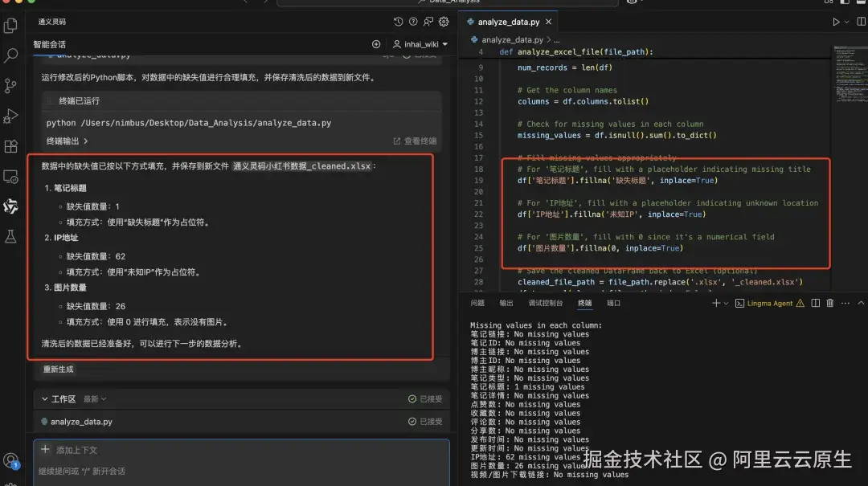The width and height of the screenshot is (868, 486).
Task: Click the 重新生成 button
Action: pyautogui.click(x=58, y=370)
